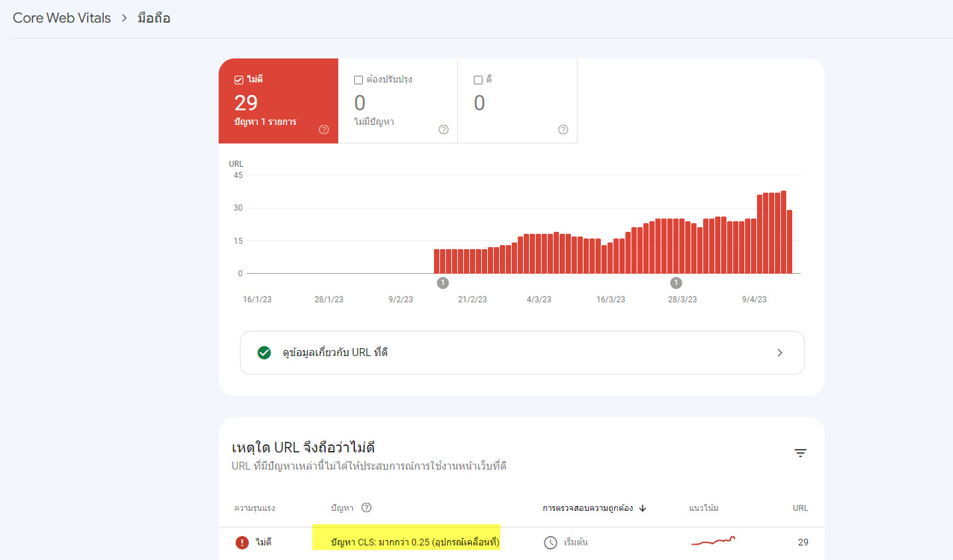Click the ความรุนแรง column header

[x=255, y=508]
